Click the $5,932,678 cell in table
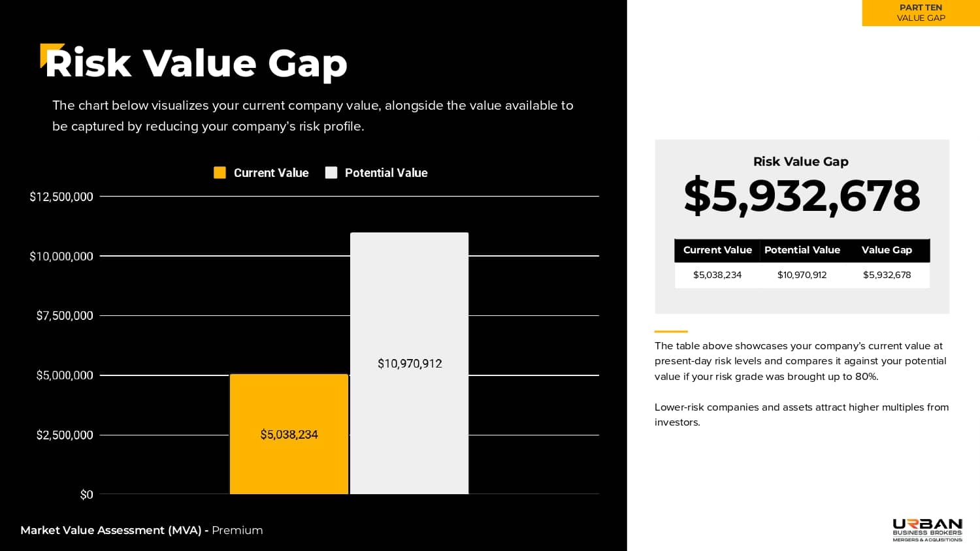 click(887, 275)
